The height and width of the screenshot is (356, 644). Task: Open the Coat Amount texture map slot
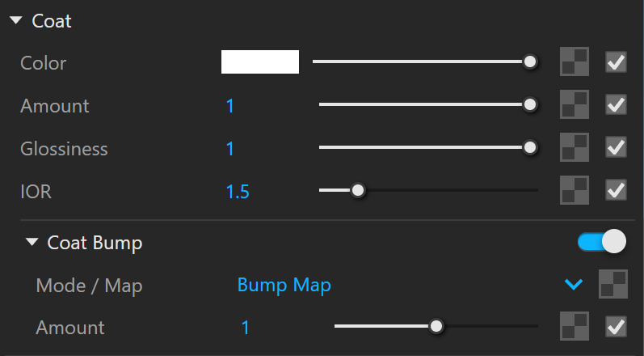(575, 104)
